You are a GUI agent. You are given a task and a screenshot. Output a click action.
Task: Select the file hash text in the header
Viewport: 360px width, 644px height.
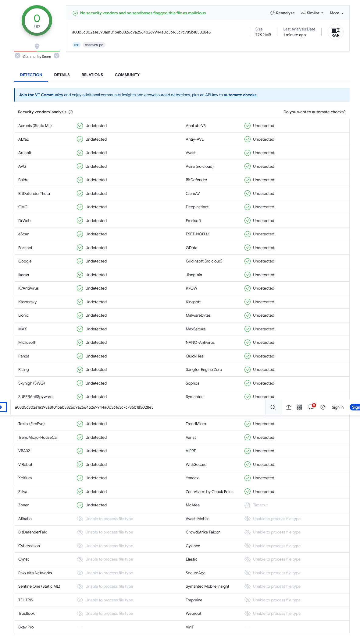pyautogui.click(x=141, y=32)
